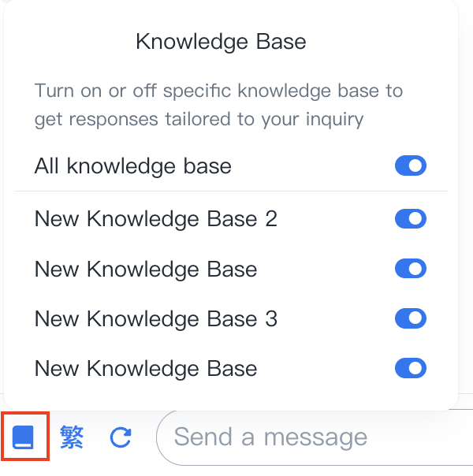Select the New Knowledge Base 3 entry

point(156,318)
